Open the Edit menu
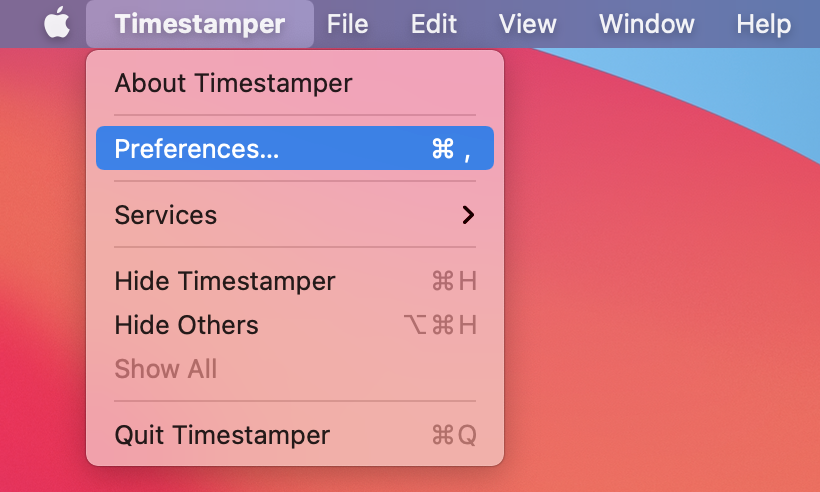 [434, 23]
